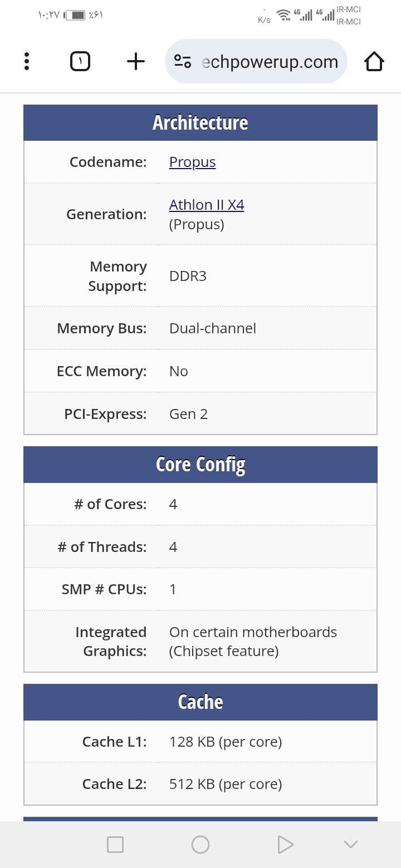The image size is (401, 868).
Task: Go to the browser home page icon
Action: (x=374, y=61)
